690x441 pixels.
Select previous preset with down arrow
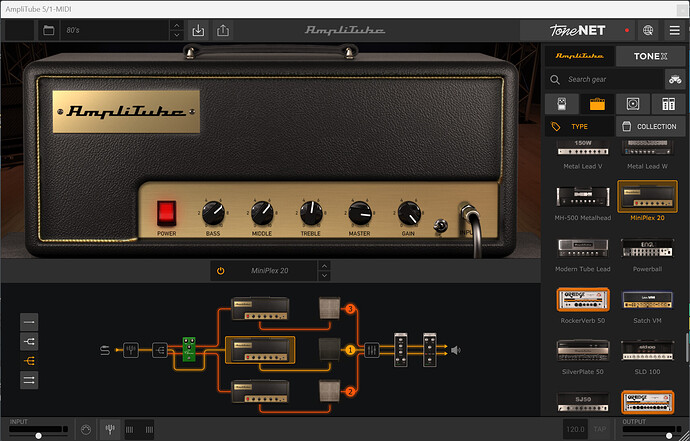(176, 35)
